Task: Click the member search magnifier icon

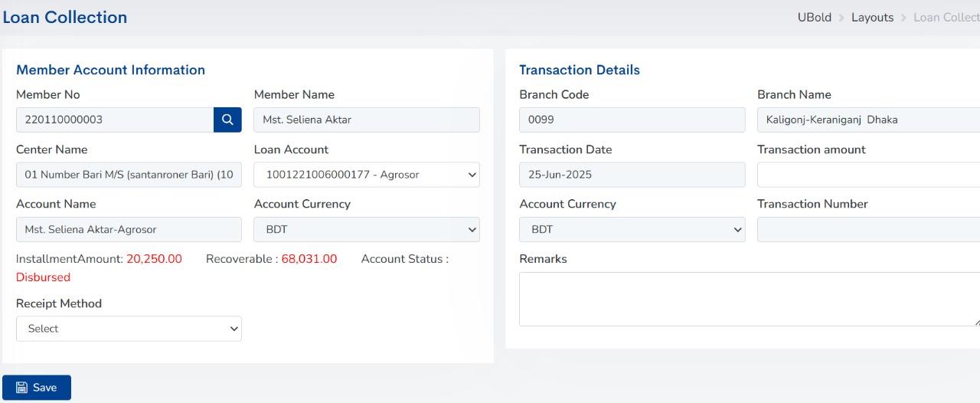Action: coord(227,120)
